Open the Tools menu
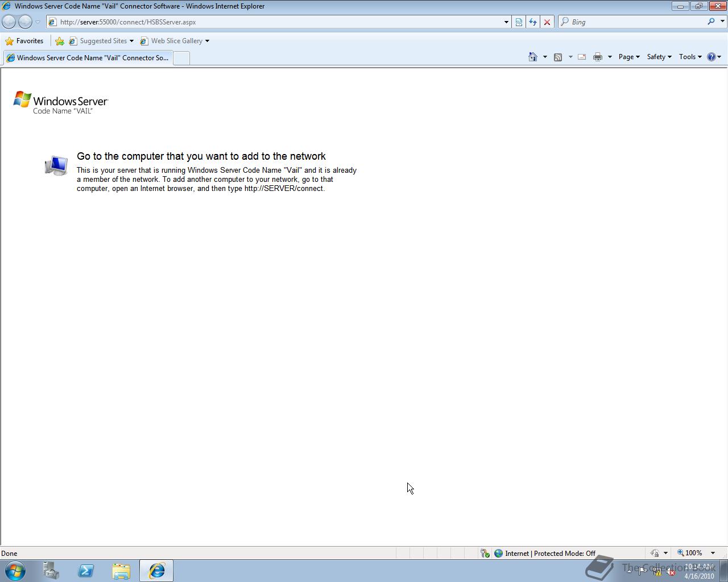This screenshot has width=728, height=582. pos(690,57)
